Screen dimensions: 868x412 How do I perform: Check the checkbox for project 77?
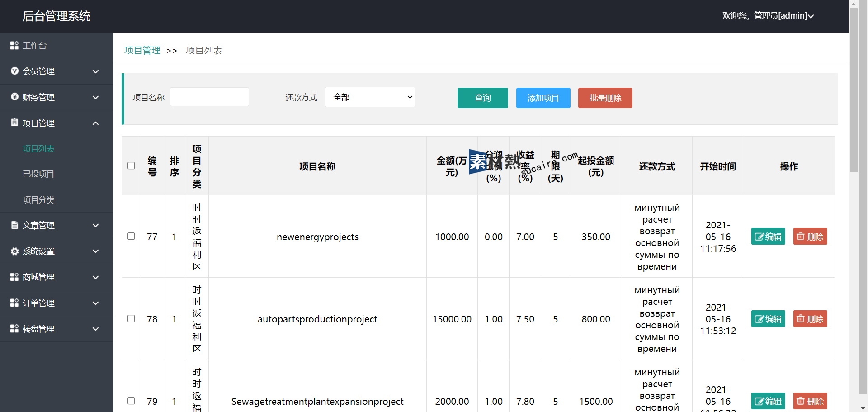[131, 236]
